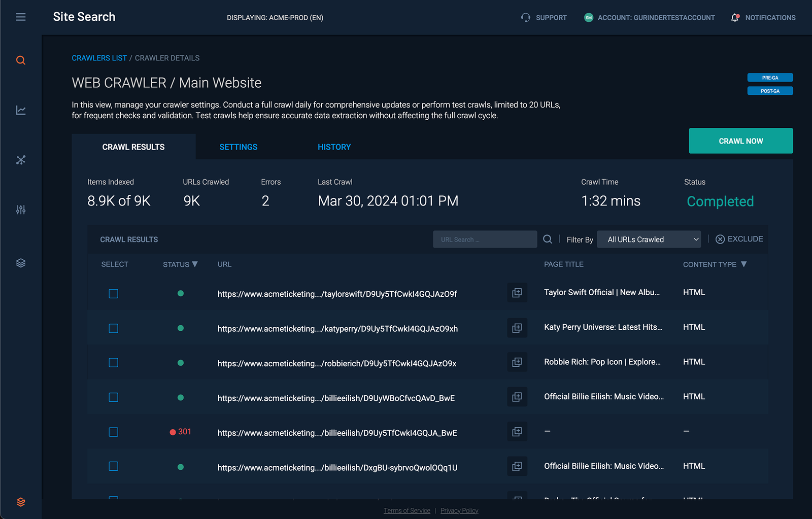
Task: Click the PAGE TITLE column header
Action: click(564, 264)
